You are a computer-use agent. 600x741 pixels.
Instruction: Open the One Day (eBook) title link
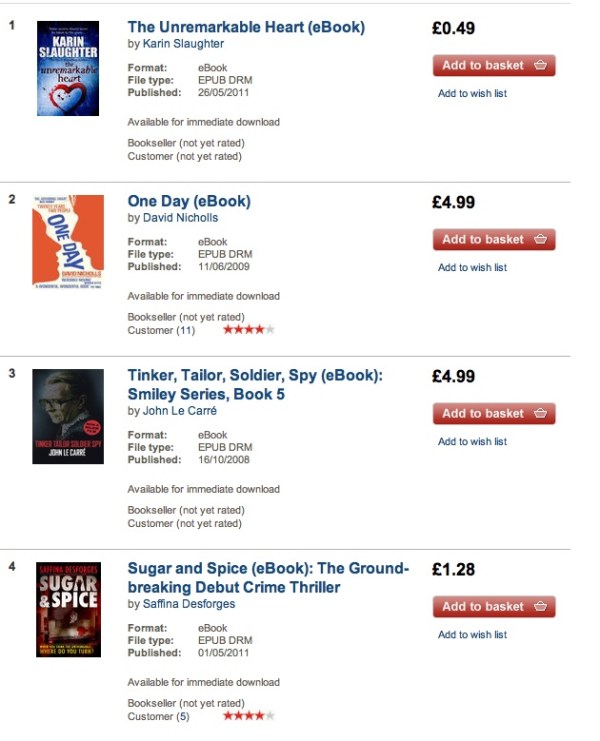[189, 201]
